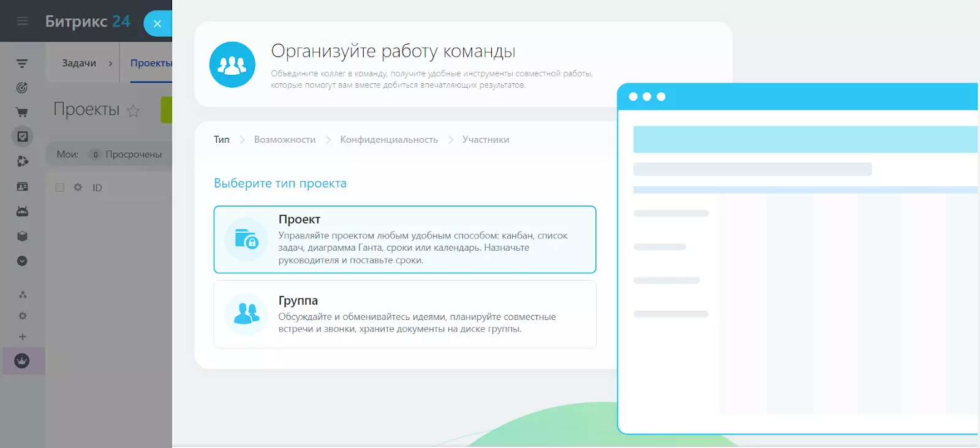Mark Проекты page as favorite with the star
This screenshot has height=448, width=980.
133,111
